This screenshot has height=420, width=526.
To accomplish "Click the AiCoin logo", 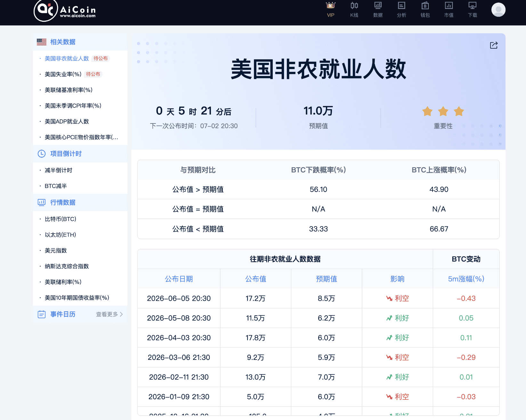I will tap(65, 11).
